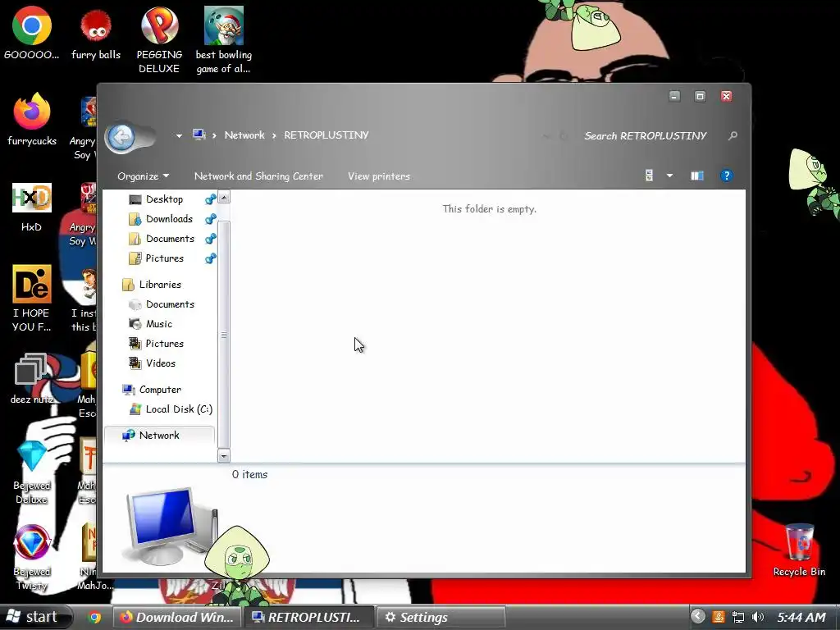The width and height of the screenshot is (840, 630).
Task: Open the HxD desktop icon
Action: pyautogui.click(x=32, y=207)
